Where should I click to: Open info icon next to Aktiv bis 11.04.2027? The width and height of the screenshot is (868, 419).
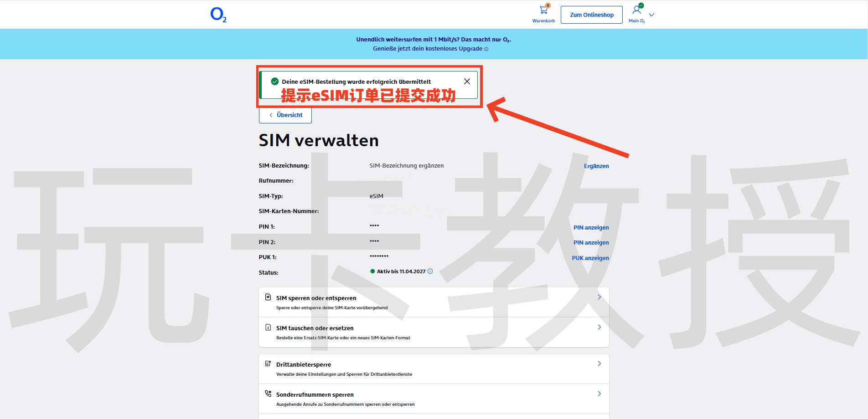(x=430, y=271)
